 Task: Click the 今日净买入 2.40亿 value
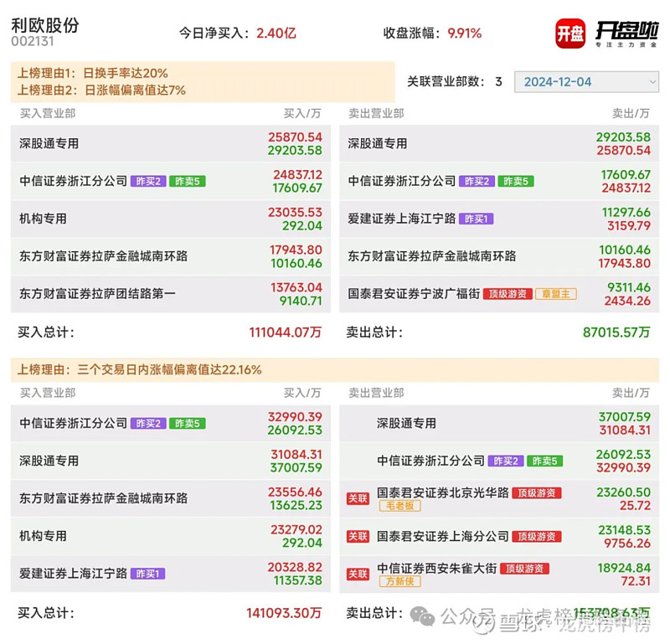[x=276, y=33]
